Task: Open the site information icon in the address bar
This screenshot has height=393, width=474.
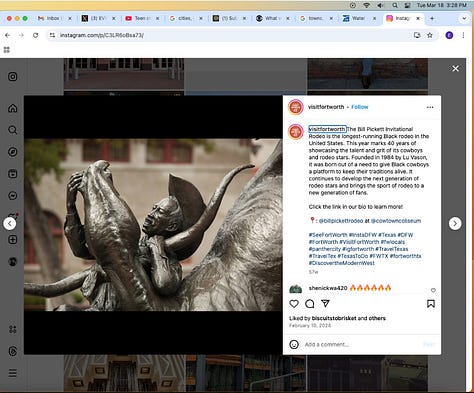Action: pos(52,35)
